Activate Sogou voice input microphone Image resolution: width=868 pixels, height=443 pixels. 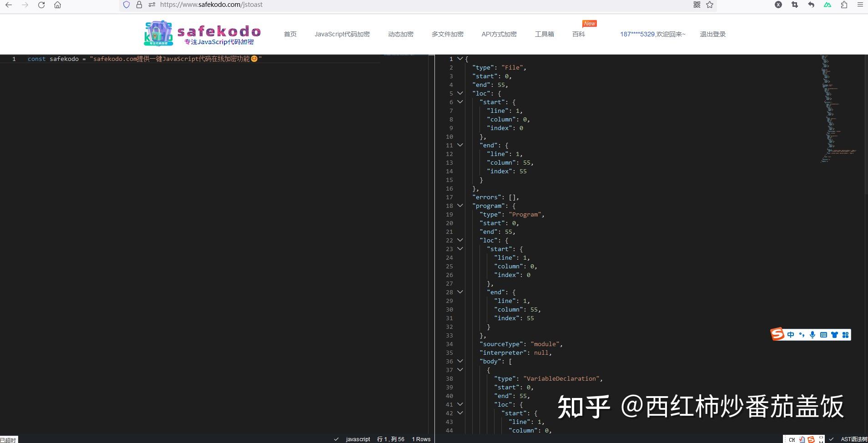(x=812, y=335)
